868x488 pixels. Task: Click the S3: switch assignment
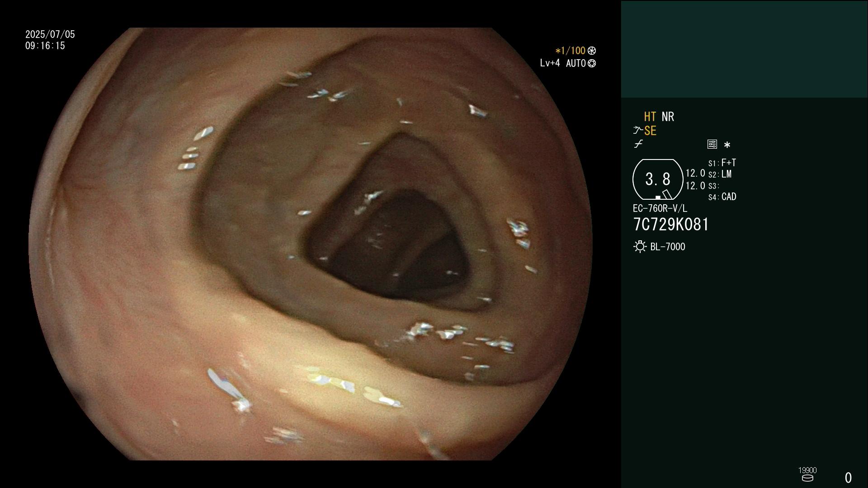point(713,186)
